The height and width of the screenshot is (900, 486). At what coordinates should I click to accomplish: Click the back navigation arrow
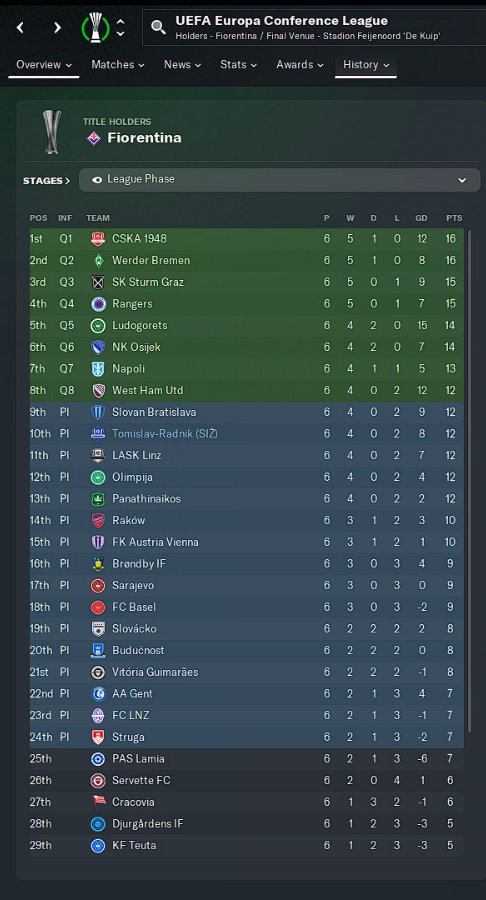[x=20, y=27]
